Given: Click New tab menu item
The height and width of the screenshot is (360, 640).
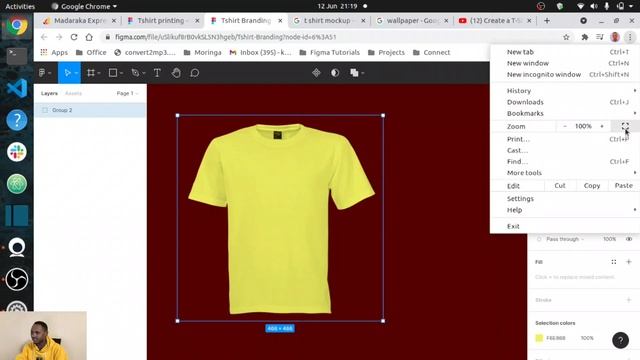Looking at the screenshot, I should click(x=565, y=52).
